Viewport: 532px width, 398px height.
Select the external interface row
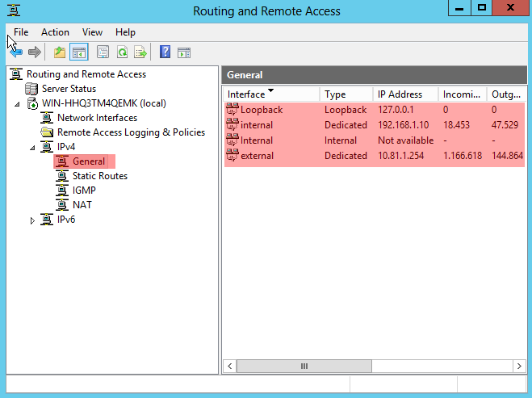pos(257,156)
